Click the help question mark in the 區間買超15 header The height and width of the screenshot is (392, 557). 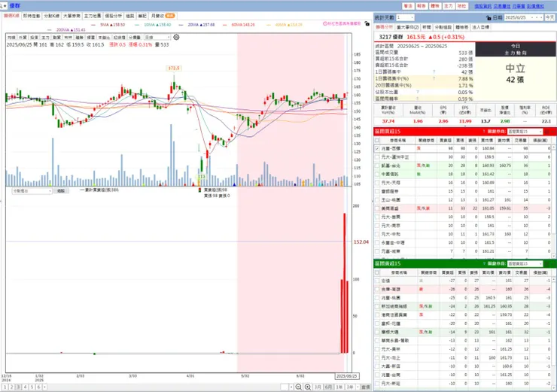tap(484, 132)
